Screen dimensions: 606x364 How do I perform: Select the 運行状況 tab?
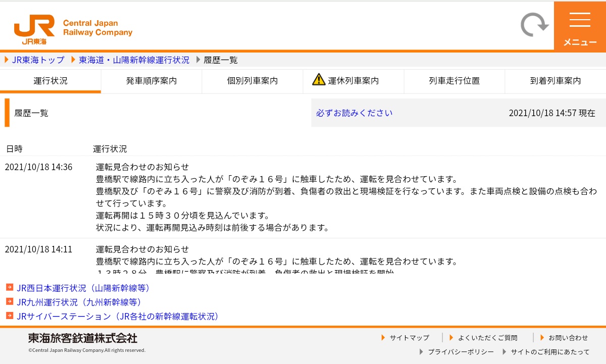point(50,81)
